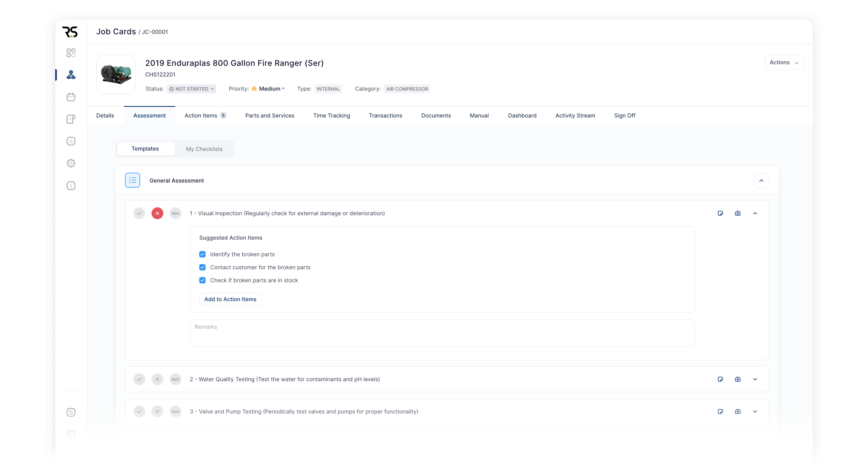Image resolution: width=868 pixels, height=475 pixels.
Task: Uncheck Contact customer for the broken parts
Action: pyautogui.click(x=202, y=267)
